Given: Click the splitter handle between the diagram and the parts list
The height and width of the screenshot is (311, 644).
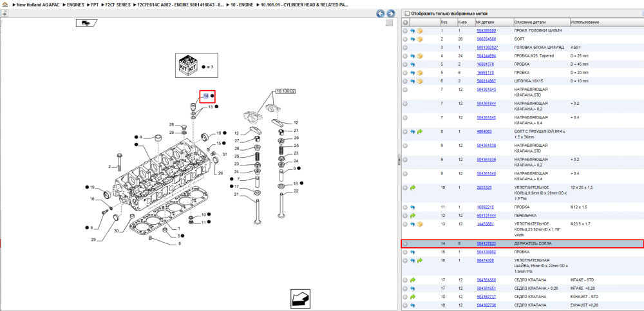Looking at the screenshot, I should [x=399, y=160].
